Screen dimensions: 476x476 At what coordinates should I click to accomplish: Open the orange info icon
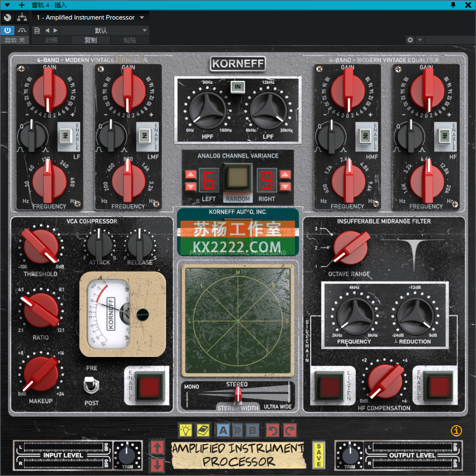[x=456, y=430]
